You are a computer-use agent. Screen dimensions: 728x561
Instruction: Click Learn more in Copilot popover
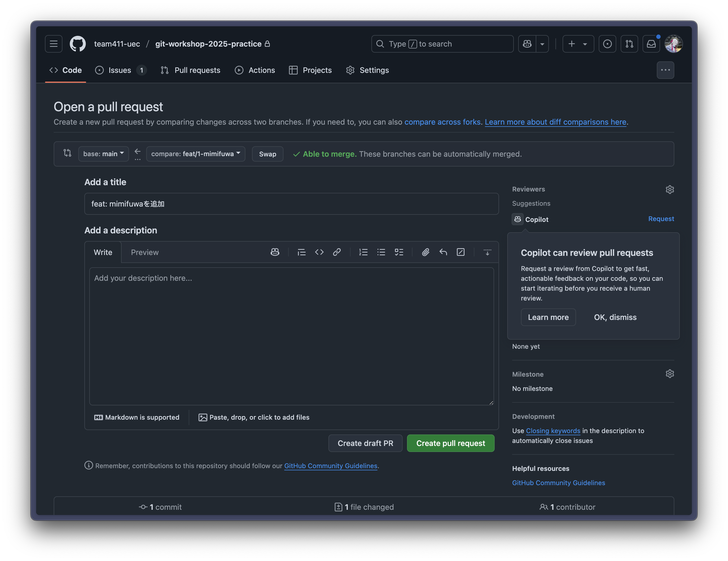click(x=548, y=317)
